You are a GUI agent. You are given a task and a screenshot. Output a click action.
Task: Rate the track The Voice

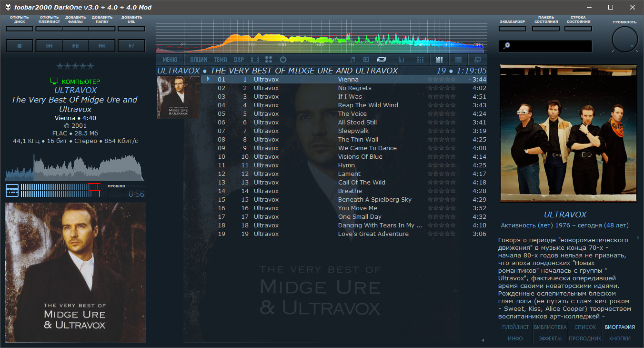[x=442, y=114]
